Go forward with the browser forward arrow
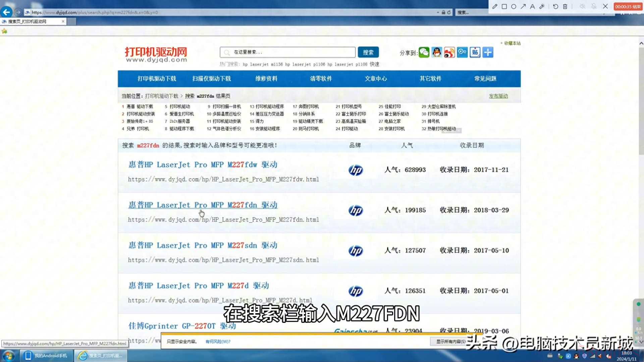The image size is (644, 362). click(18, 12)
